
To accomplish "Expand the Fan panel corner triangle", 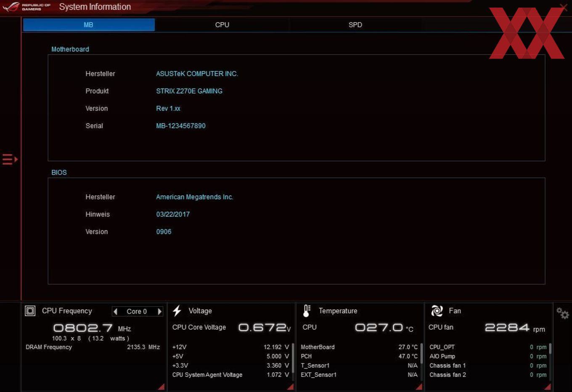I will 548,387.
